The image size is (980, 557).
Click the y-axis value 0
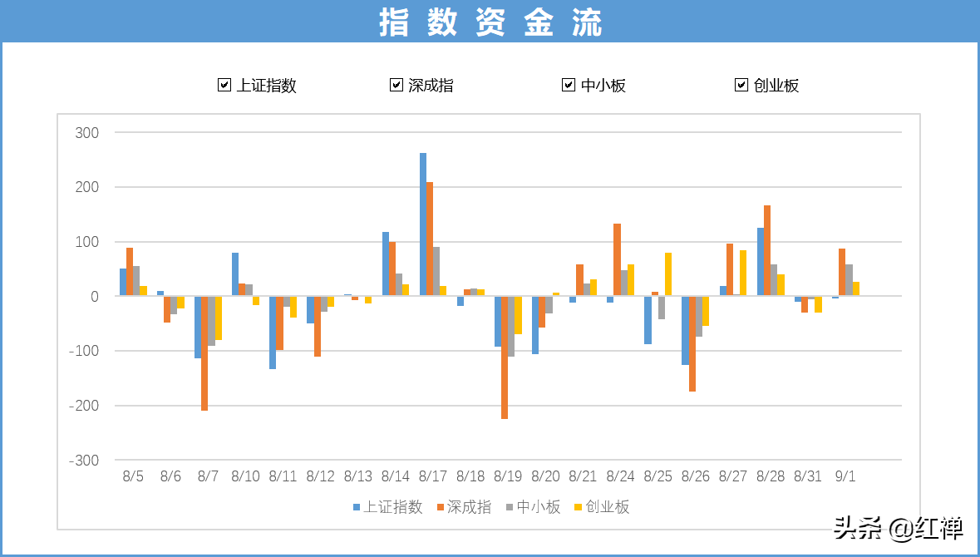tap(95, 296)
